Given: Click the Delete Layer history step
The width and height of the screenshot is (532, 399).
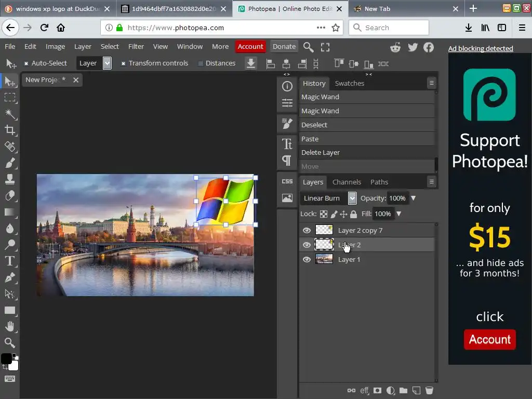Looking at the screenshot, I should 367,153.
